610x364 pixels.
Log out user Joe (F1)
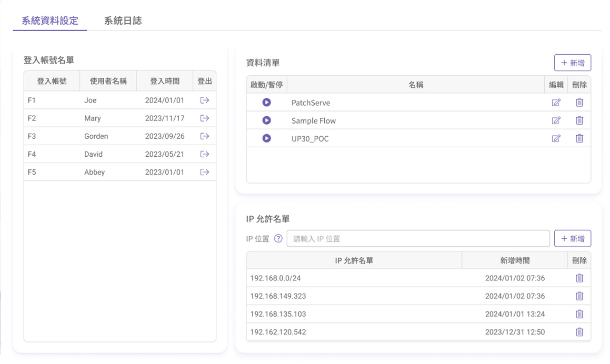205,100
